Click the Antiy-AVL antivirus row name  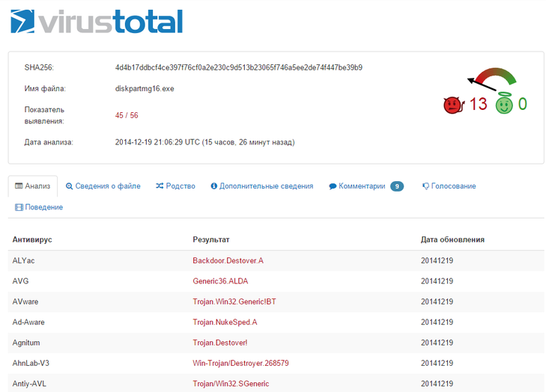pos(29,384)
